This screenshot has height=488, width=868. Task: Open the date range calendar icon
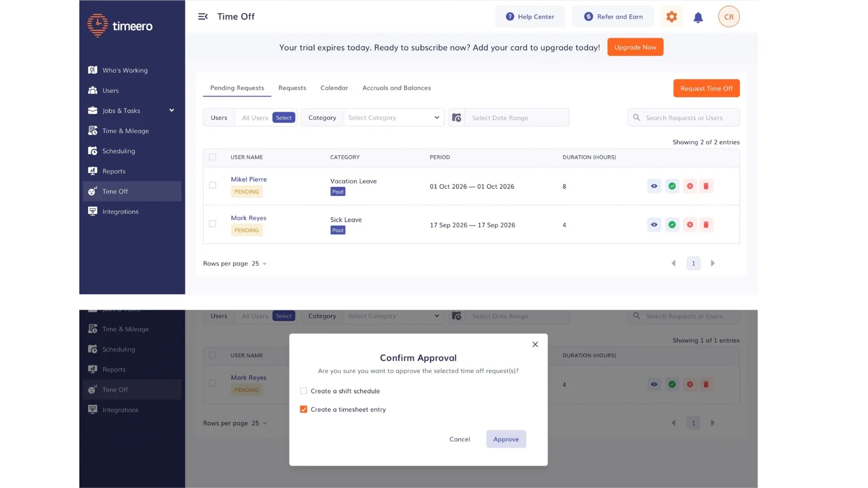(x=457, y=118)
